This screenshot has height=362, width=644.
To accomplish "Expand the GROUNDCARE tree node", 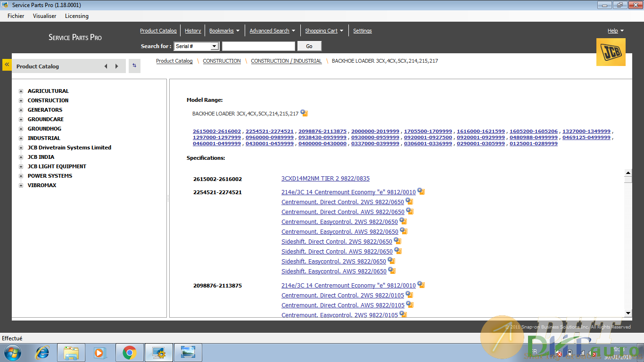I will [21, 119].
